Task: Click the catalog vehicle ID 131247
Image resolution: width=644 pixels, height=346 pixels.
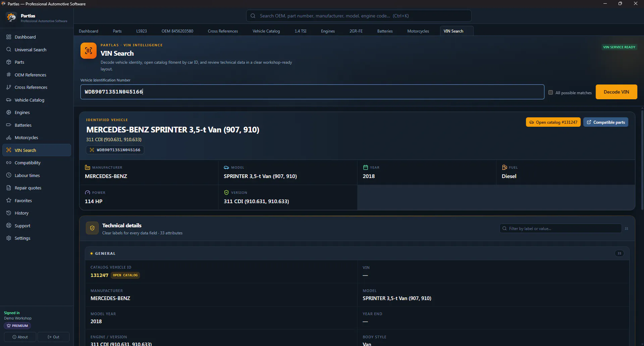Action: tap(99, 275)
